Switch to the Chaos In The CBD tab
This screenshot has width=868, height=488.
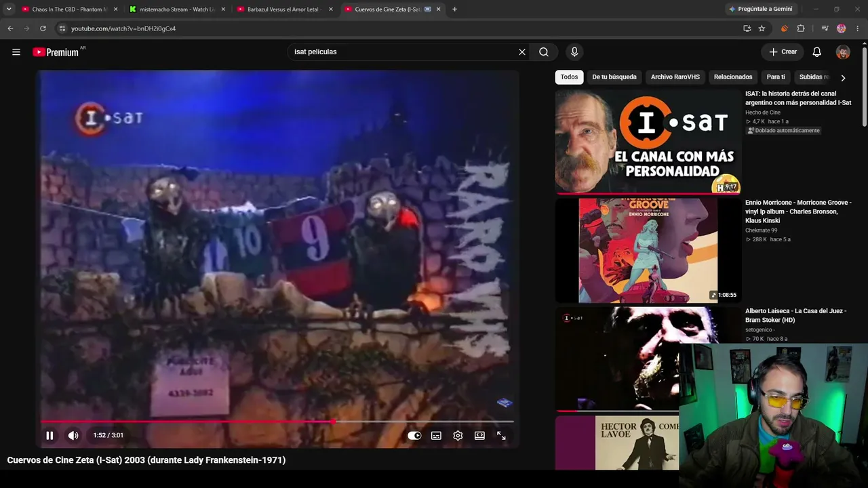coord(70,9)
